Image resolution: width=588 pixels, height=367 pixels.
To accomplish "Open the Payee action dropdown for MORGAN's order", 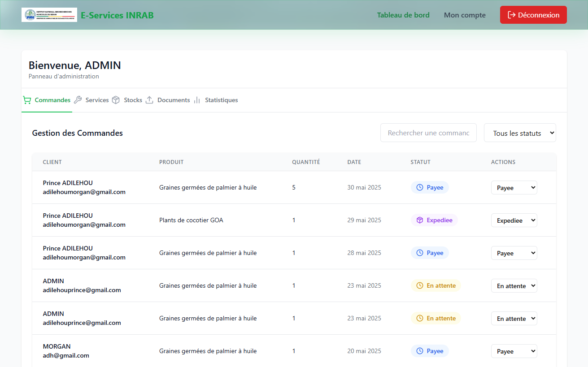I will point(514,351).
